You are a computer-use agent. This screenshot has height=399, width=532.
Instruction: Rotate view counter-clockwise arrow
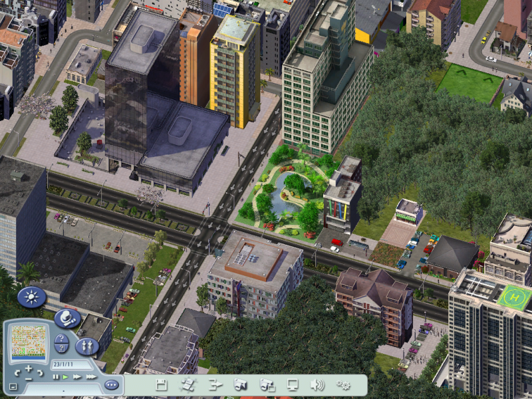[17, 373]
